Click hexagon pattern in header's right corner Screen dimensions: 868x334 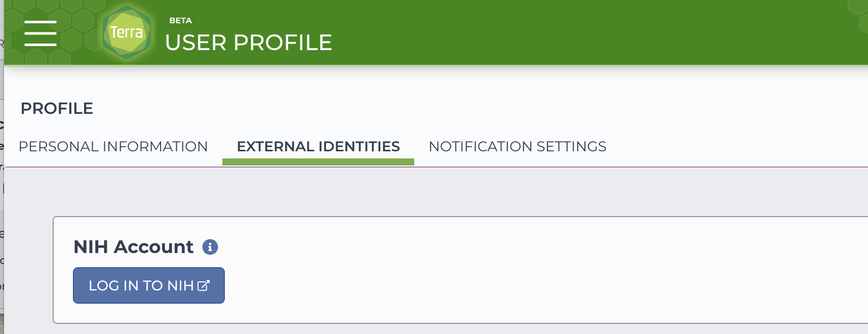858,15
